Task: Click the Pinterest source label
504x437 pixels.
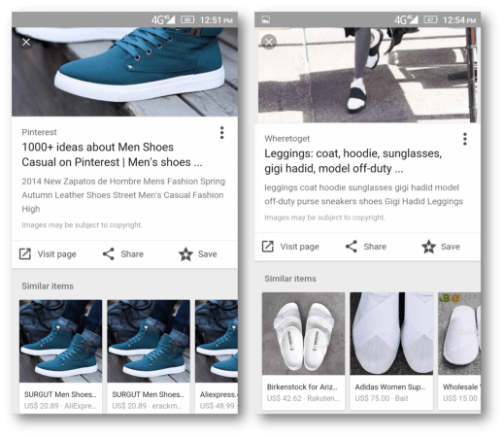Action: (x=39, y=132)
